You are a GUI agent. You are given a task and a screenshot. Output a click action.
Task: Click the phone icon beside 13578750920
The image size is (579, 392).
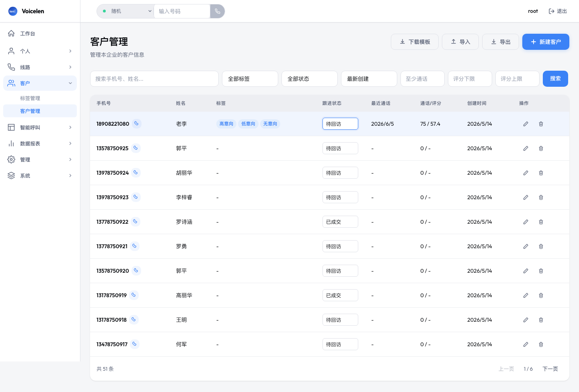coord(136,271)
